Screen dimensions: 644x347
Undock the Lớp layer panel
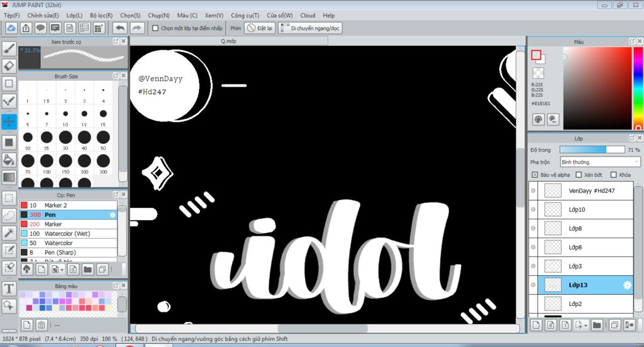tap(632, 138)
